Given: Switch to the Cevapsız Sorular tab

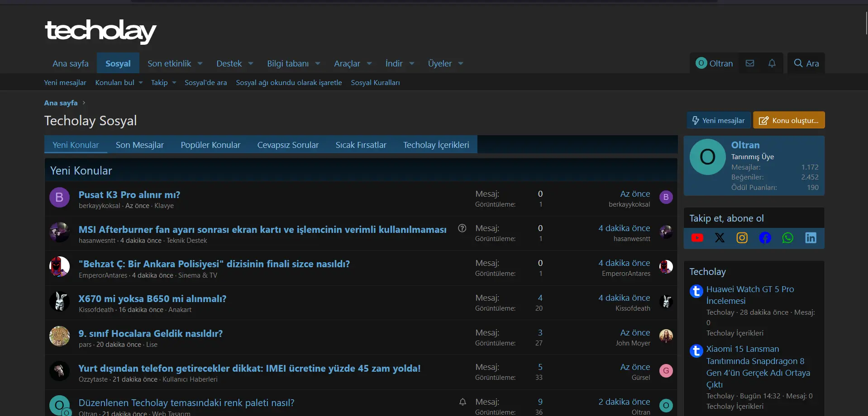Looking at the screenshot, I should 288,145.
